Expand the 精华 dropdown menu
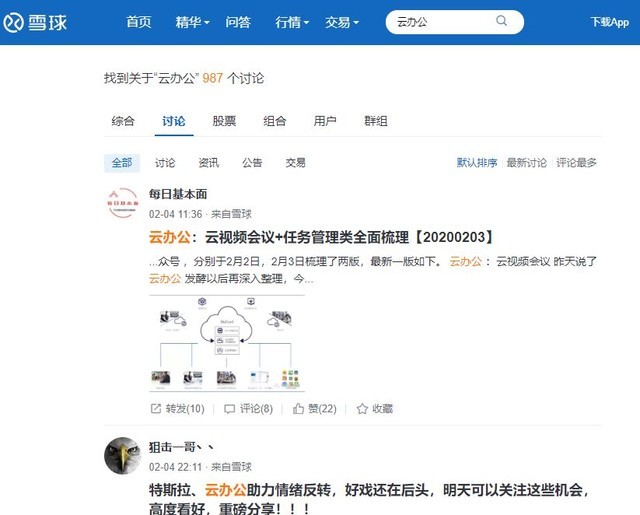The height and width of the screenshot is (515, 640). (x=192, y=22)
